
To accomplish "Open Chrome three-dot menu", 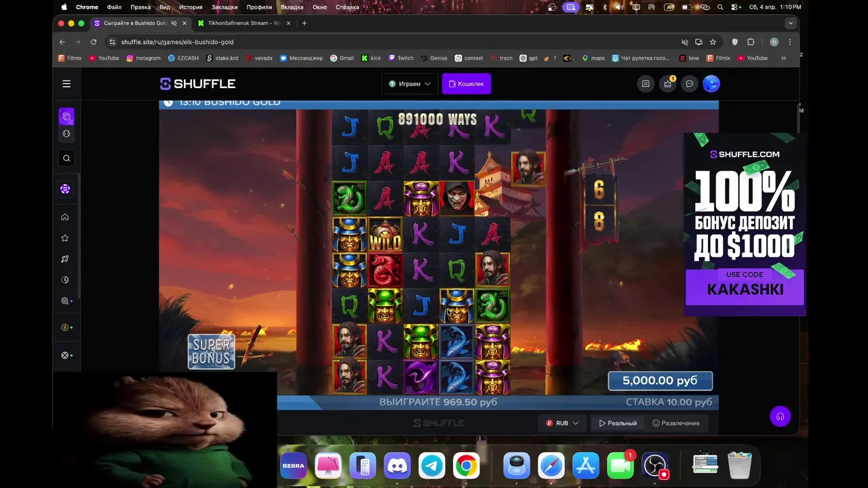I will point(789,42).
